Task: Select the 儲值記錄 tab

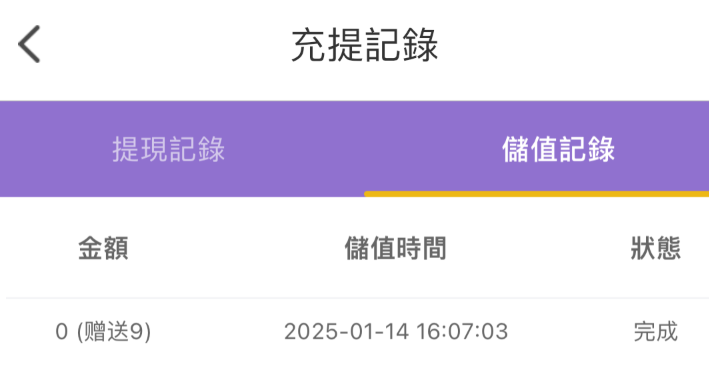Action: [x=558, y=149]
